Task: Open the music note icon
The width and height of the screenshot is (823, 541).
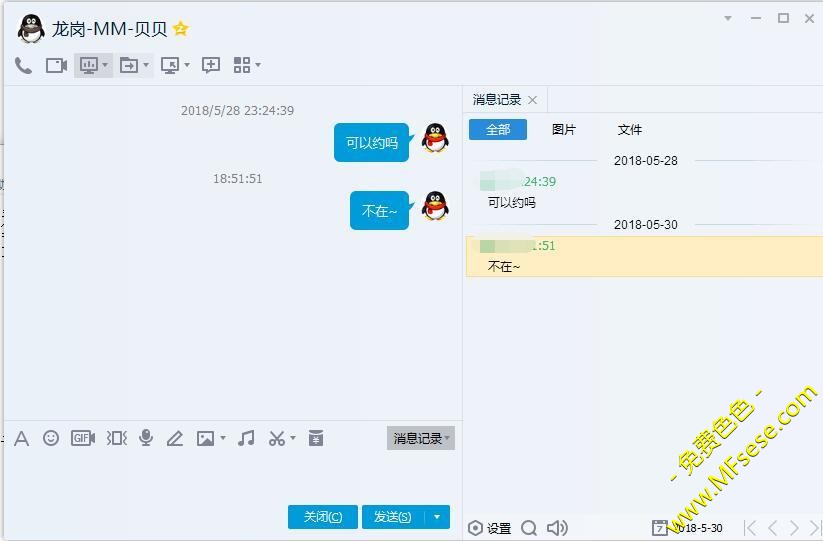Action: tap(246, 438)
